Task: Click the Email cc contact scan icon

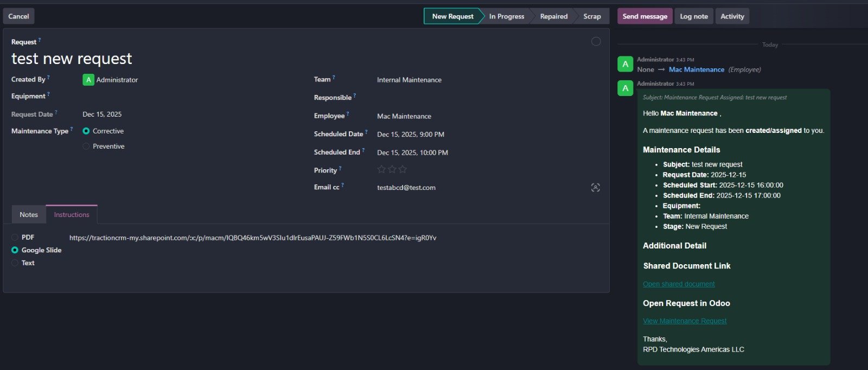Action: coord(595,188)
